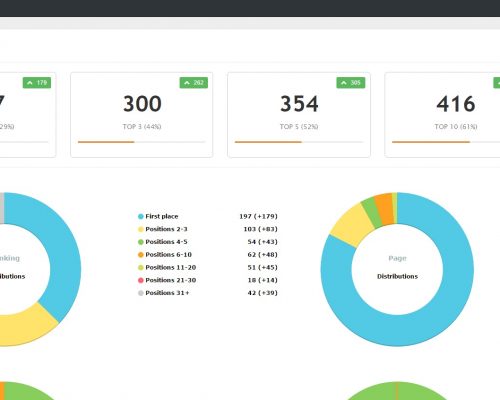Click the yellow Positions 2-3 legend dot
Screen dimensions: 500x400
[141, 229]
